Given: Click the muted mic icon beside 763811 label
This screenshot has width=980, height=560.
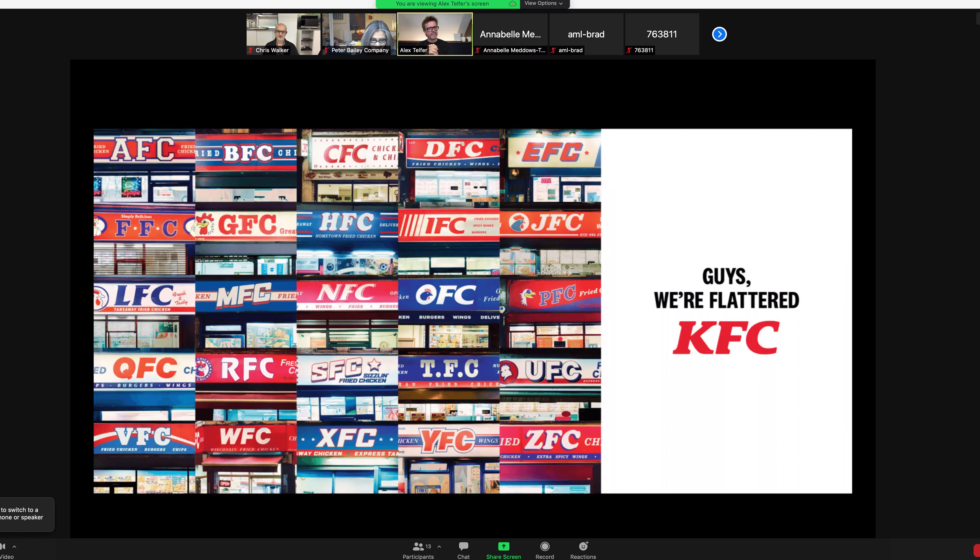Looking at the screenshot, I should point(629,50).
